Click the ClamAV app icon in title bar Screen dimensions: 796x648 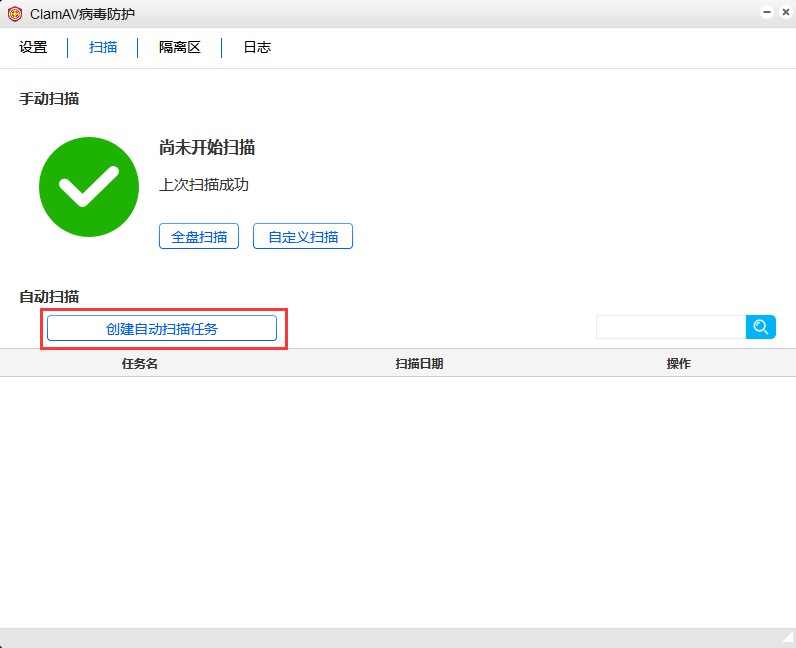(14, 13)
